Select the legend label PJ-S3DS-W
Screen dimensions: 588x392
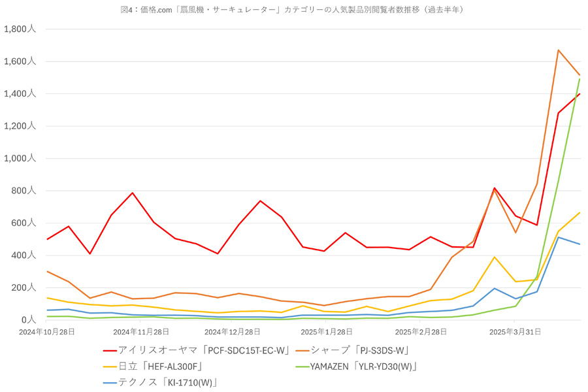tap(382, 351)
